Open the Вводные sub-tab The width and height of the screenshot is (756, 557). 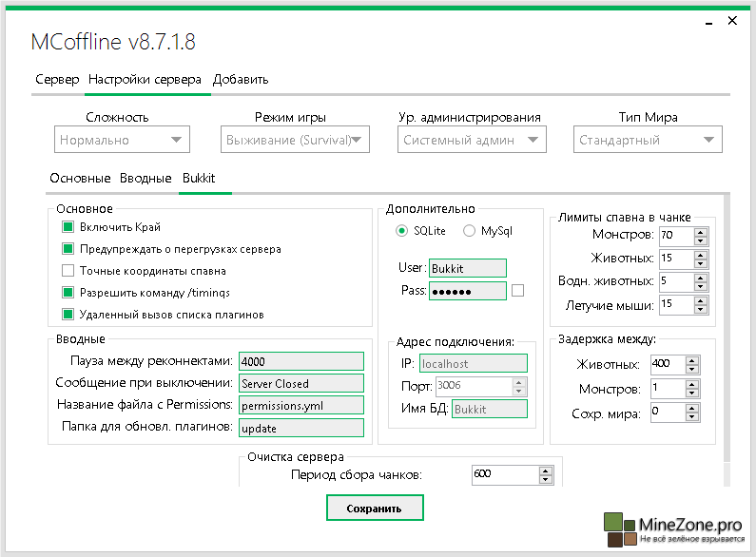pyautogui.click(x=145, y=179)
